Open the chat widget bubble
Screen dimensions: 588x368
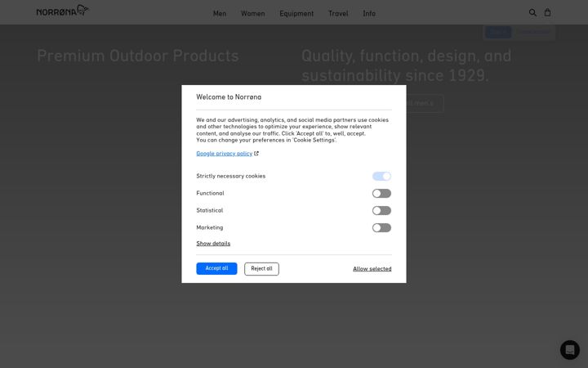click(570, 350)
